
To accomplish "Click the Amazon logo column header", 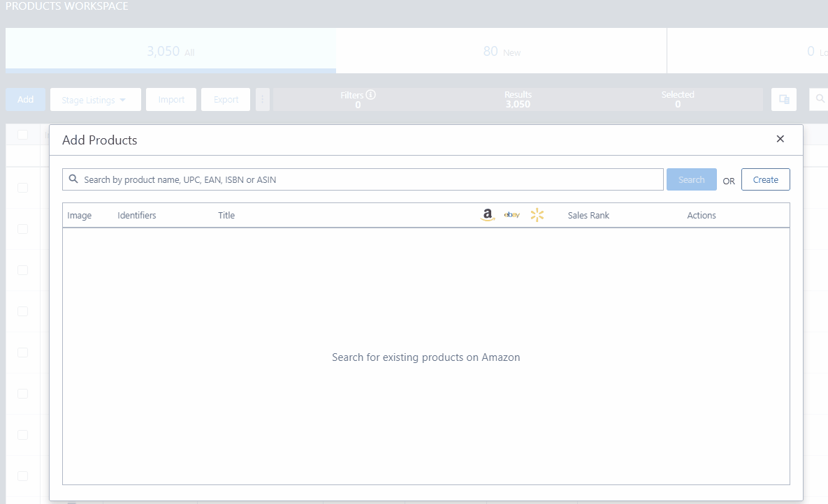I will pos(487,214).
